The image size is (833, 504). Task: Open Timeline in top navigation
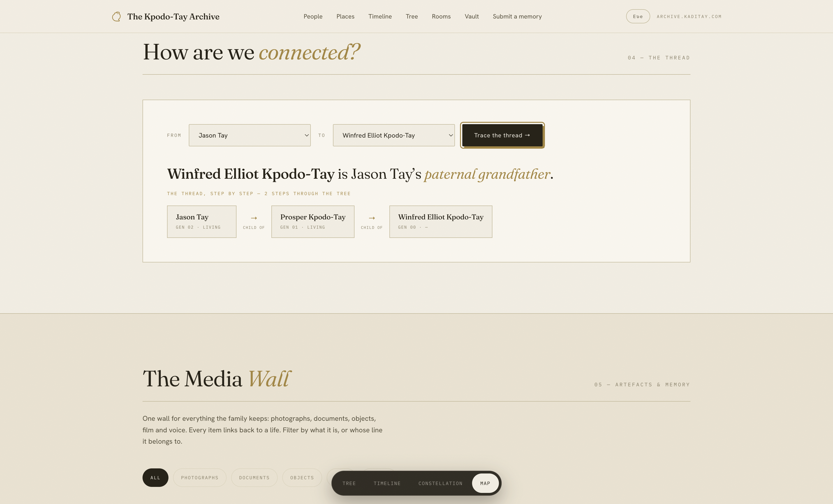pyautogui.click(x=380, y=17)
